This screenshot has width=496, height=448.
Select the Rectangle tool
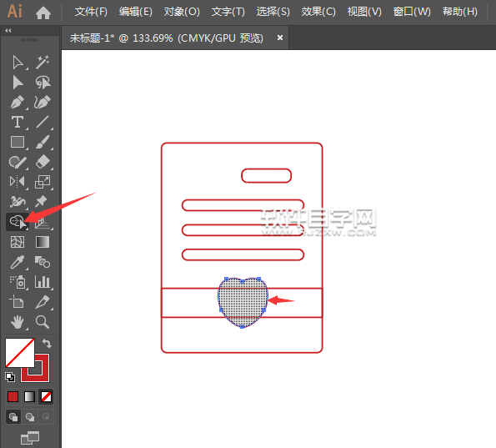click(18, 142)
